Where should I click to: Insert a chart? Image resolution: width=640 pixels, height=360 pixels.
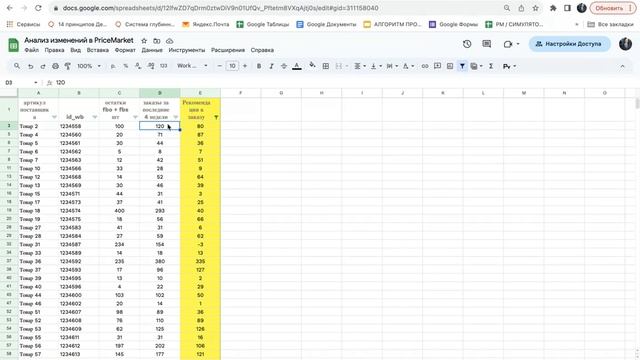450,66
